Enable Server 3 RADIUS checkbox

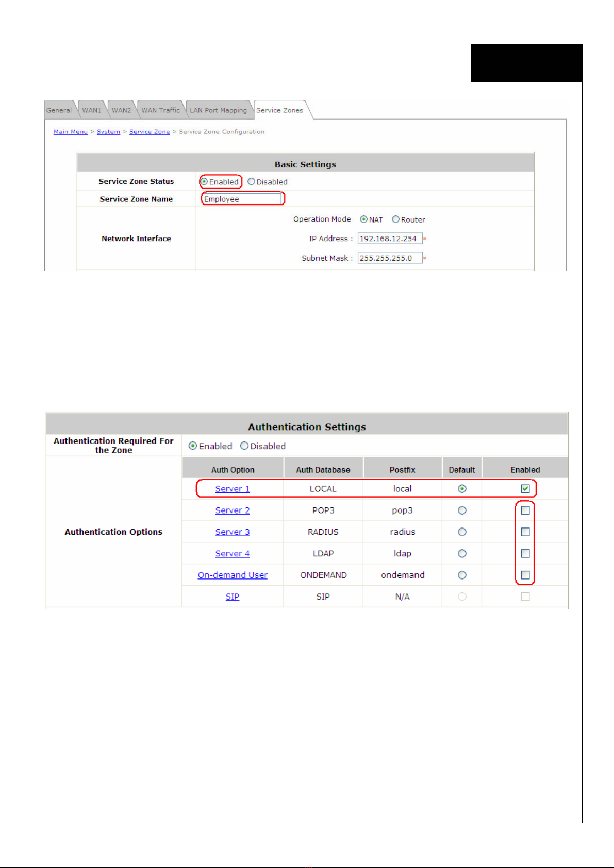(x=525, y=532)
